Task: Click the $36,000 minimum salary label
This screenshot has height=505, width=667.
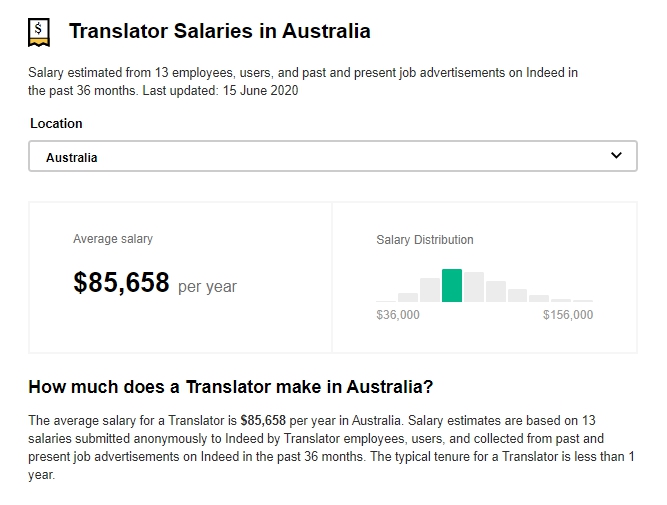Action: click(x=398, y=315)
